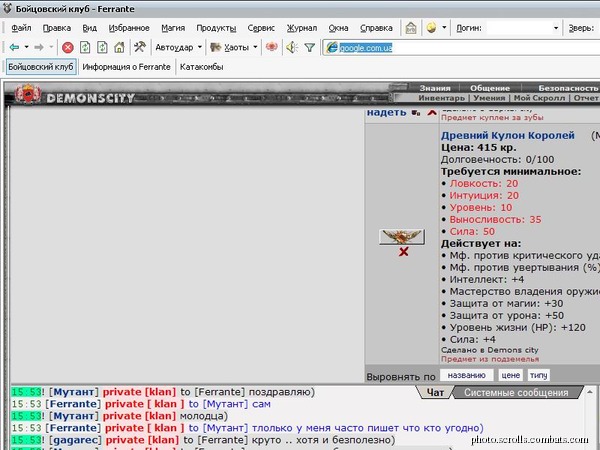This screenshot has height=450, width=600.
Task: Click the yellow globe icon near Логин
Action: 431,28
